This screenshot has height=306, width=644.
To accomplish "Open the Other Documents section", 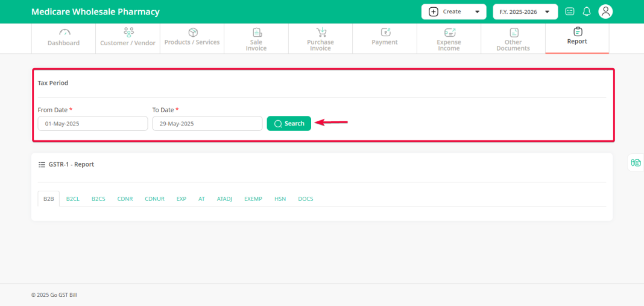I will click(x=513, y=39).
